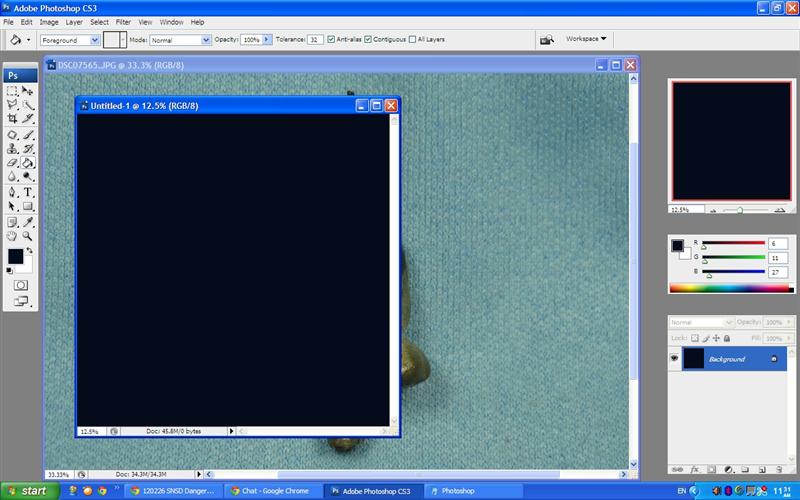Select the Zoom magnifier tool
The width and height of the screenshot is (800, 500).
click(x=28, y=236)
